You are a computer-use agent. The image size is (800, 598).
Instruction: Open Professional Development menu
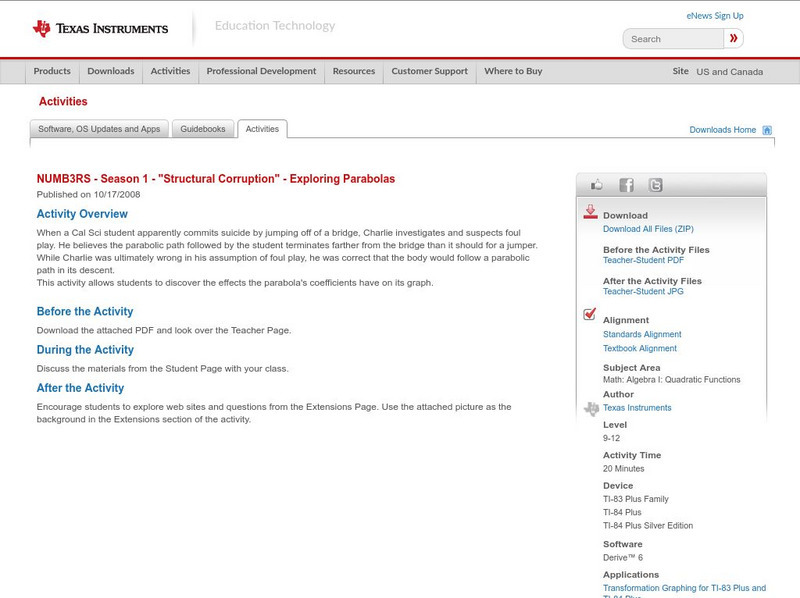coord(261,71)
